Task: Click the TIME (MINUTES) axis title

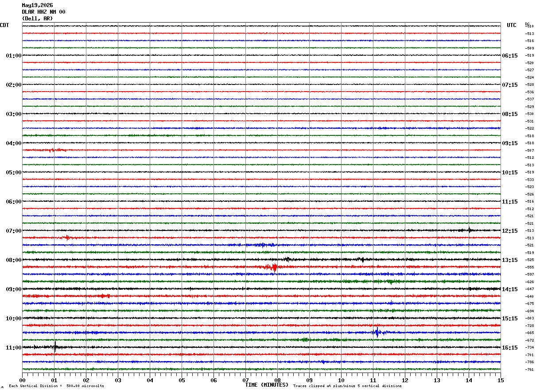Action: coord(267,385)
